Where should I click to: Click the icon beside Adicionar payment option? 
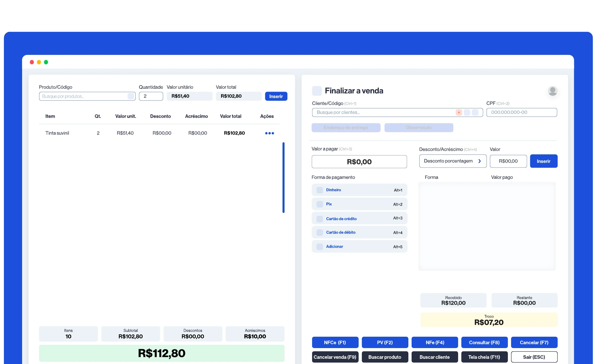click(320, 247)
